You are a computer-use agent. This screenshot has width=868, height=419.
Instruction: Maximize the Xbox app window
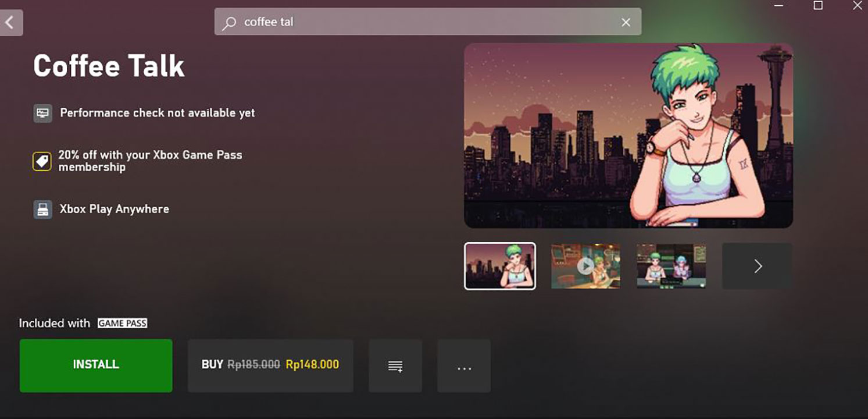click(818, 6)
